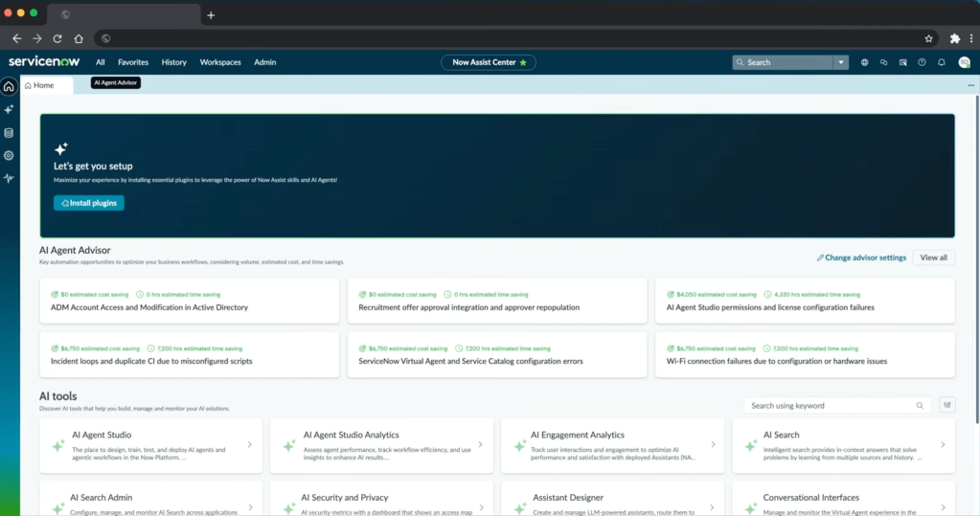Screen dimensions: 980x516
Task: Expand the AI Agent Studio card chevron
Action: [x=249, y=445]
